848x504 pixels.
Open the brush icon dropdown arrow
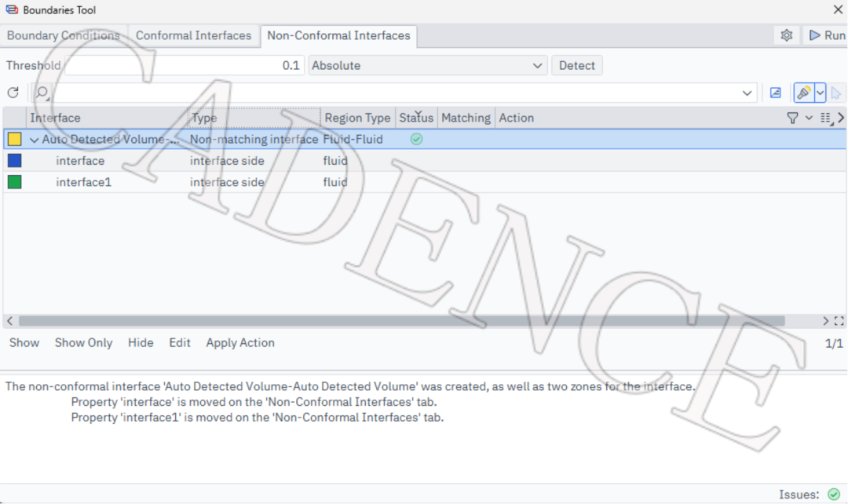(820, 93)
